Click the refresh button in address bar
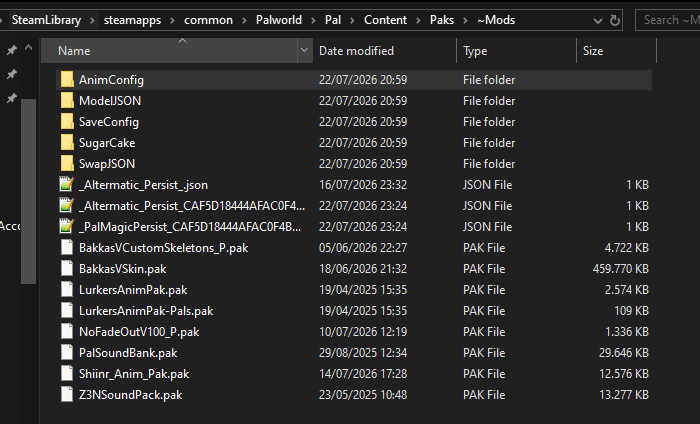 (615, 20)
